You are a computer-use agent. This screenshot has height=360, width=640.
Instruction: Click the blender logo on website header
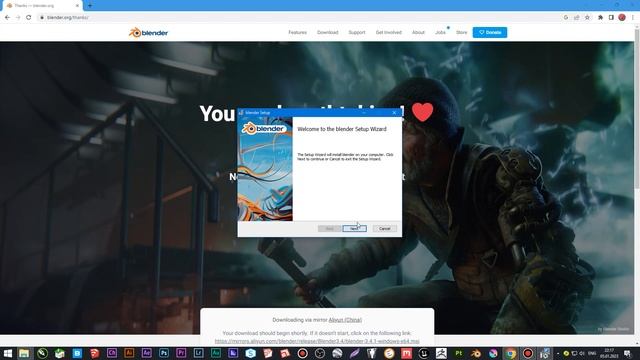pos(148,33)
